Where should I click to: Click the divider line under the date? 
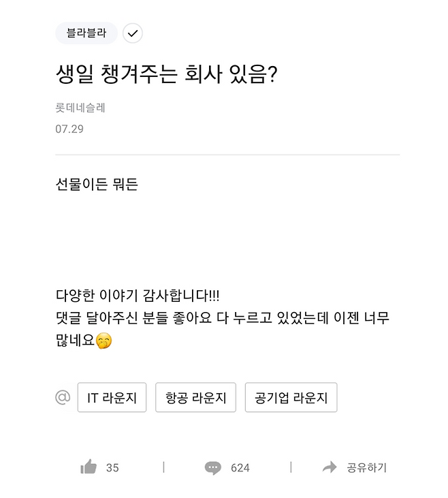tap(227, 155)
